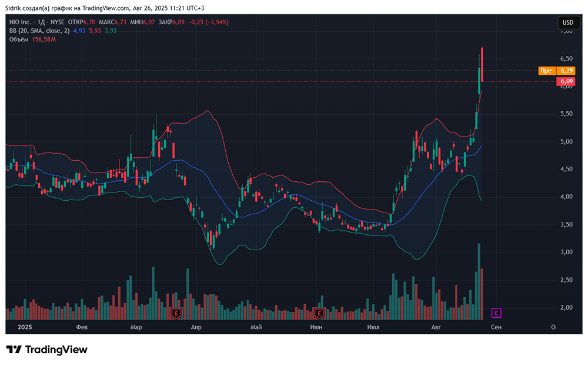Click the Апр label on the time axis
588x365 pixels.
tap(196, 327)
